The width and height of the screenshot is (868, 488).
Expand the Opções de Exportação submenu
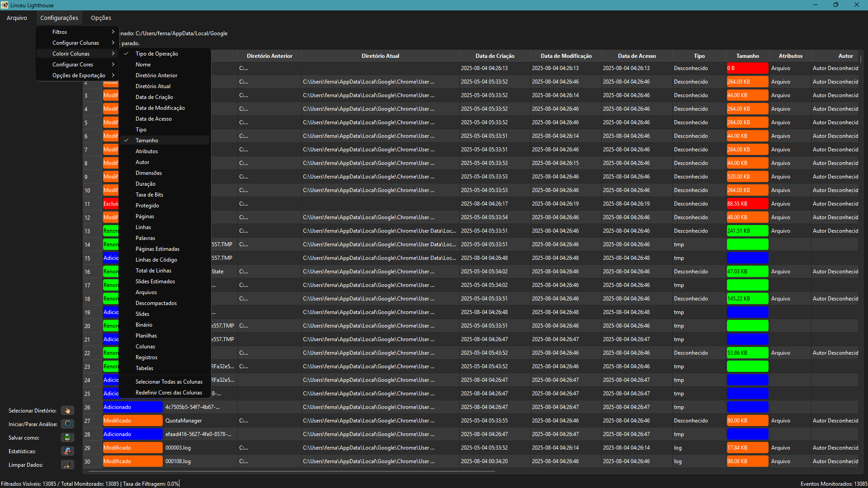79,75
